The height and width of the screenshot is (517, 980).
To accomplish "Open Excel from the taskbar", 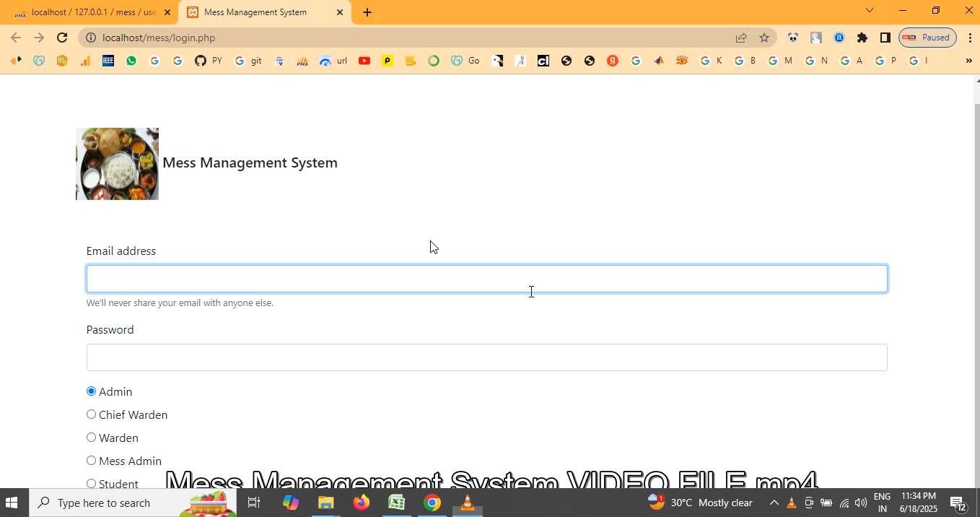I will tap(396, 503).
